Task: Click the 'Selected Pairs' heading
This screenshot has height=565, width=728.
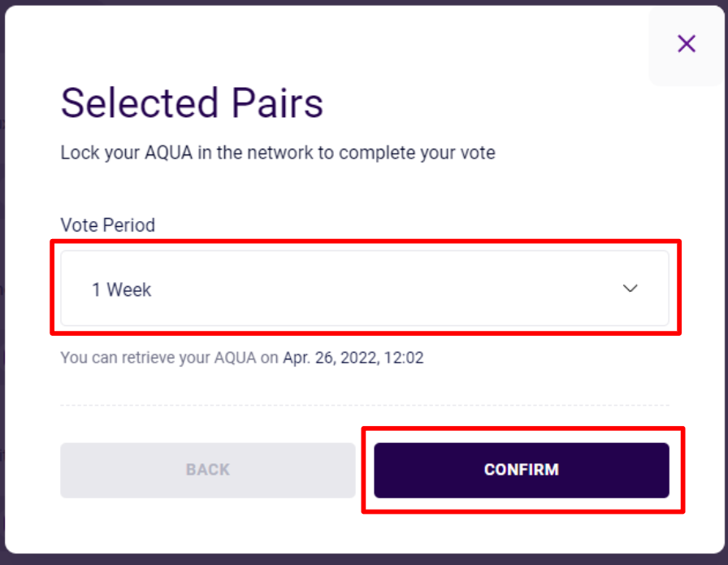Action: pyautogui.click(x=192, y=103)
